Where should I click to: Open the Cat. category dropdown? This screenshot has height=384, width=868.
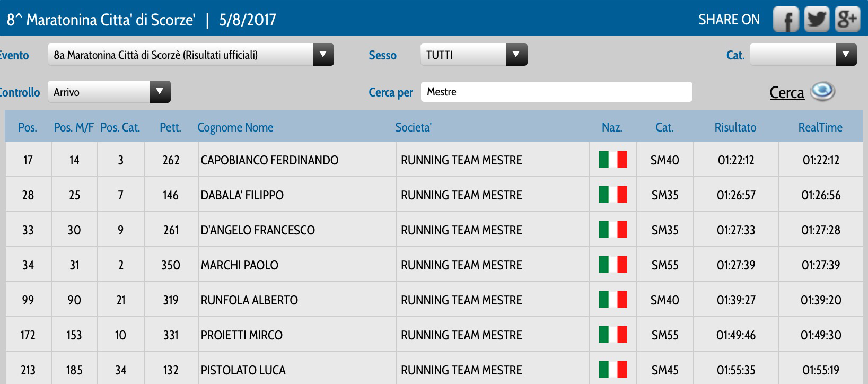click(x=846, y=55)
